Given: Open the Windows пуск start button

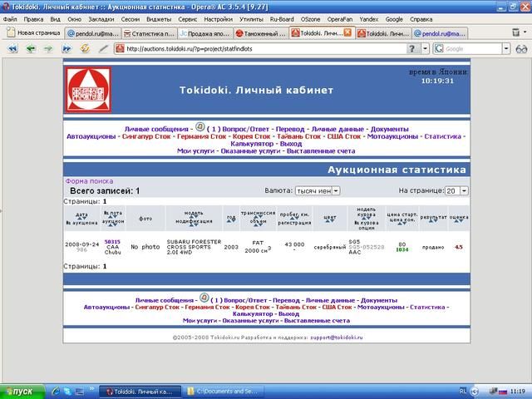Looking at the screenshot, I should (x=22, y=392).
